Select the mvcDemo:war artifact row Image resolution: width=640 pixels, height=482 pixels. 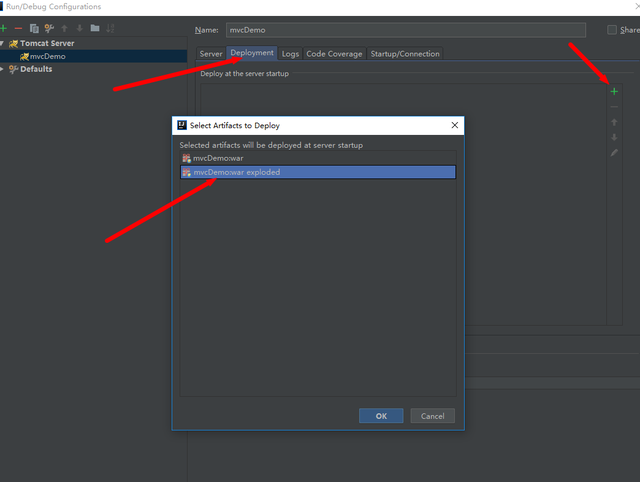(318, 158)
